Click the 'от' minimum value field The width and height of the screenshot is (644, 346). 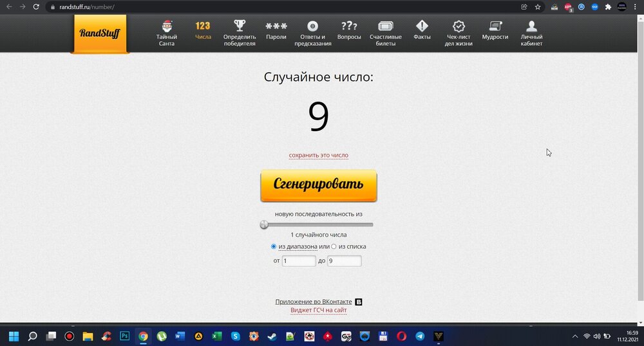[299, 261]
